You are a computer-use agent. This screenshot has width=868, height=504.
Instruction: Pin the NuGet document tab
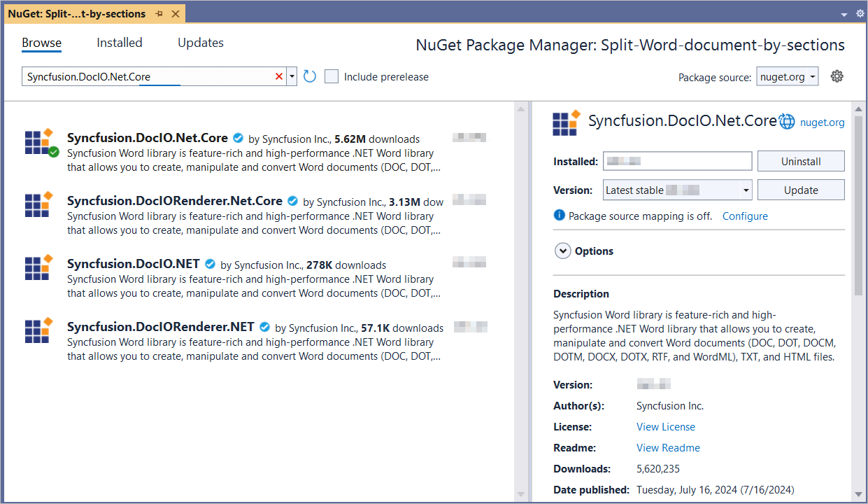tap(159, 14)
